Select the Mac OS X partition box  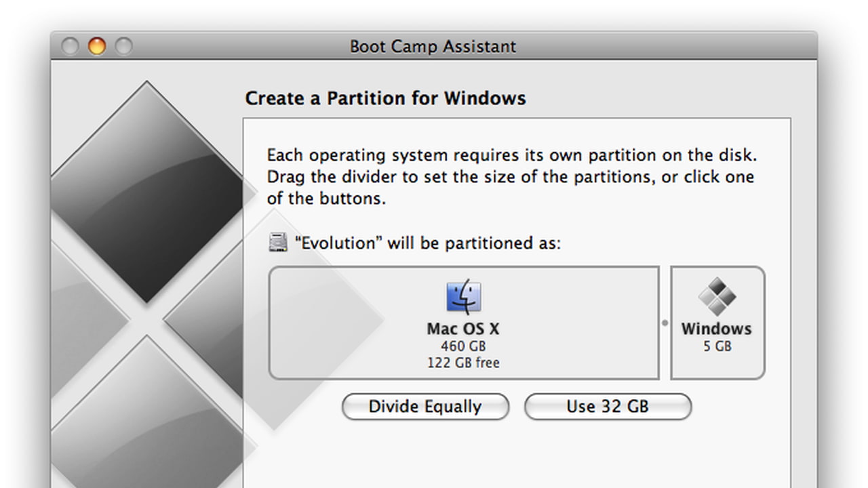point(464,323)
